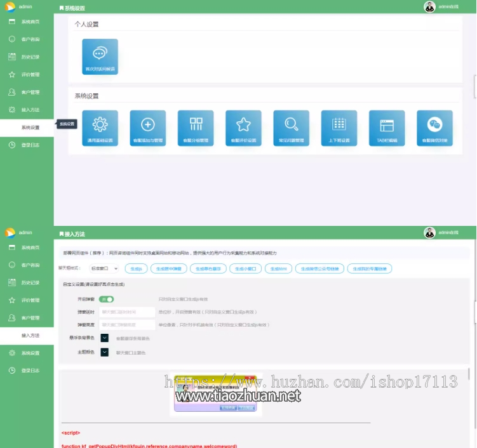Open the TAB栏编辑 tile
Viewport: 477px width, 448px height.
pyautogui.click(x=387, y=128)
